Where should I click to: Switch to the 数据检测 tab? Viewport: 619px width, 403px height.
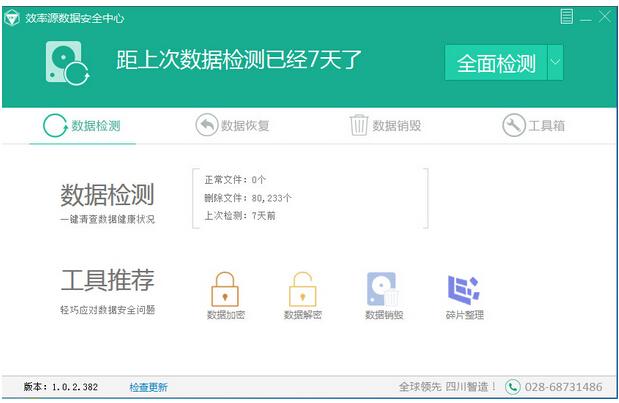pos(83,126)
